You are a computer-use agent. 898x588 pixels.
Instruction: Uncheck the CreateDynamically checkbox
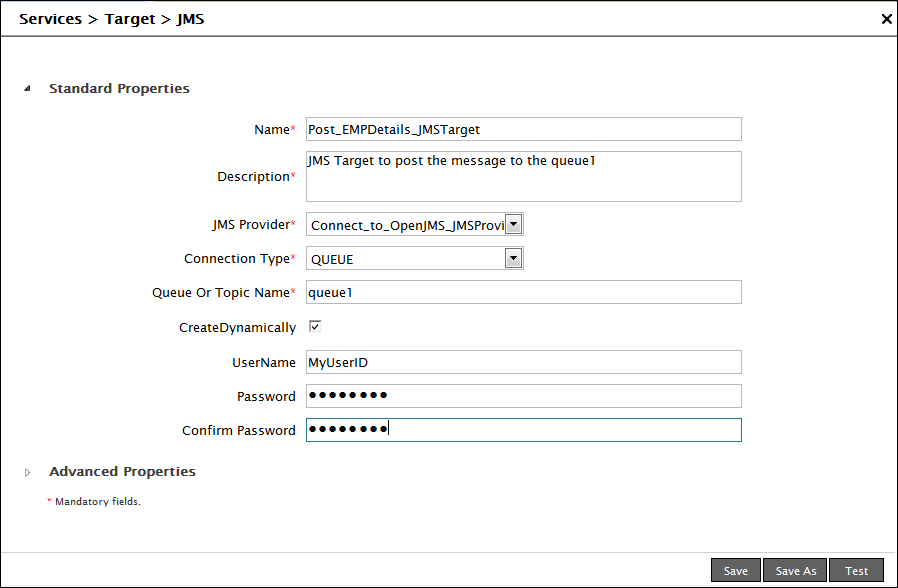[315, 326]
